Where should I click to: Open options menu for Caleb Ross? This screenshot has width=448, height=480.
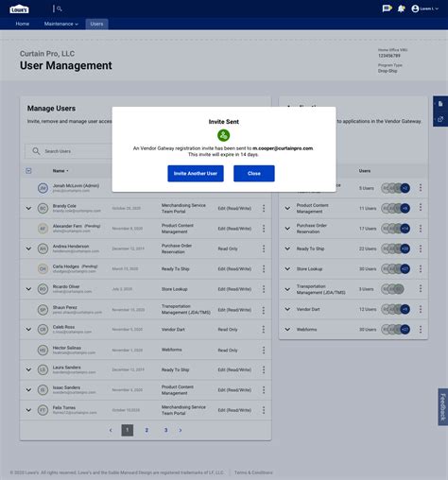click(264, 330)
